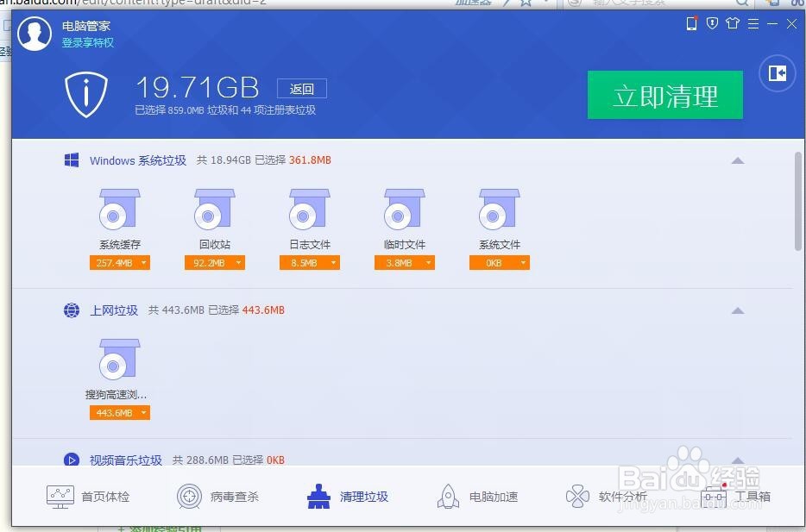Click the user avatar profile icon

point(35,34)
